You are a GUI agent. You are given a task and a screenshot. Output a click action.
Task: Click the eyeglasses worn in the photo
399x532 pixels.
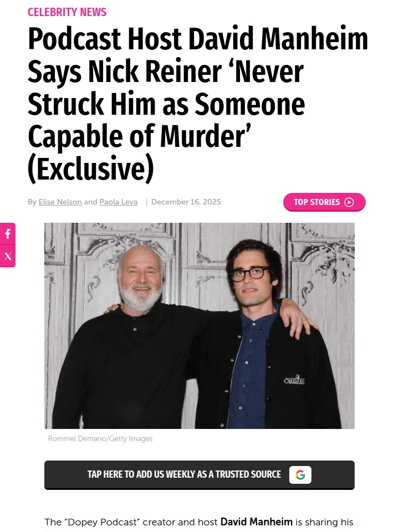pos(250,273)
